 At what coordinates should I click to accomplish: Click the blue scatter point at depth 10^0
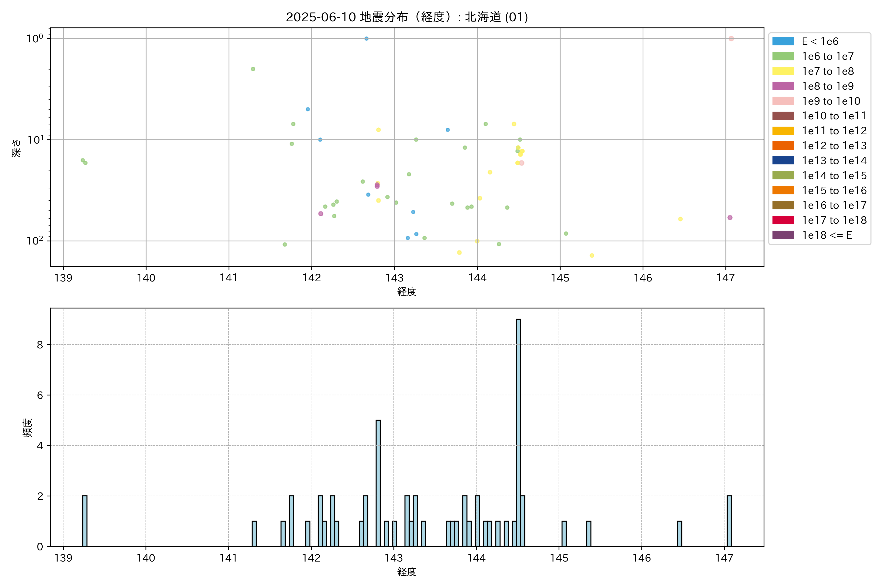366,39
